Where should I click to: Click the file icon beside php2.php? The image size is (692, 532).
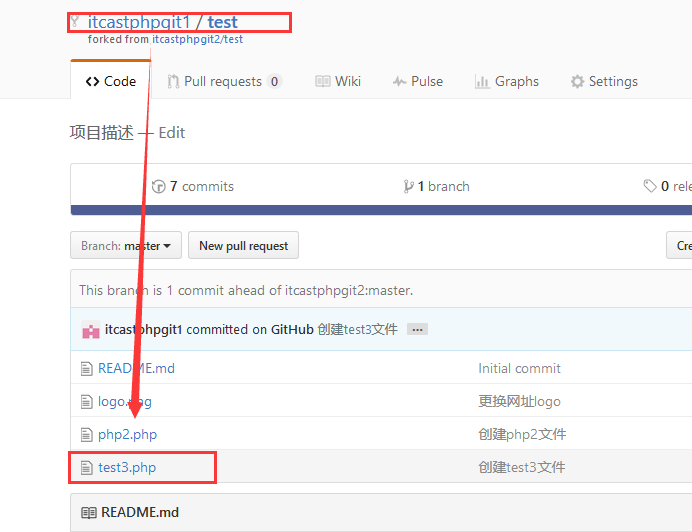click(x=86, y=435)
